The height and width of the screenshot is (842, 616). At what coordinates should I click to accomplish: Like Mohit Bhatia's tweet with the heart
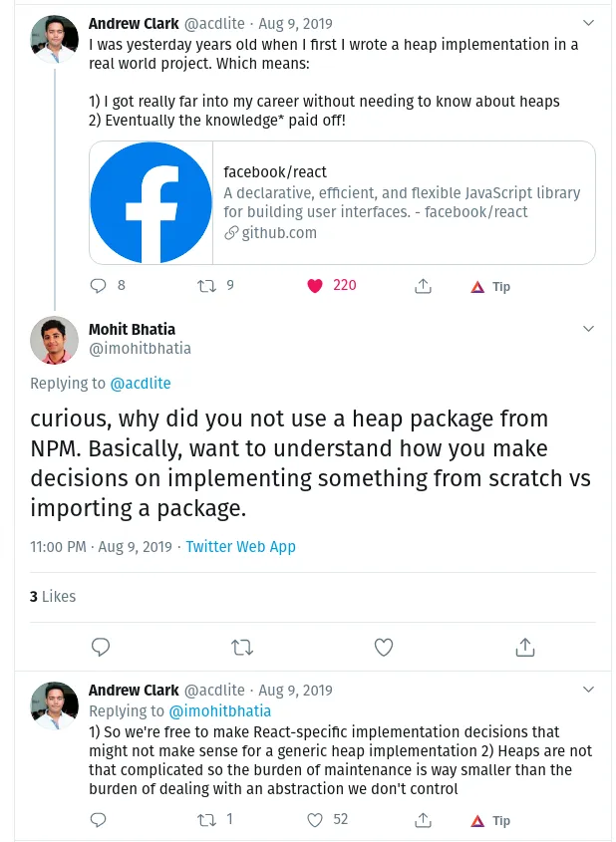pos(384,648)
